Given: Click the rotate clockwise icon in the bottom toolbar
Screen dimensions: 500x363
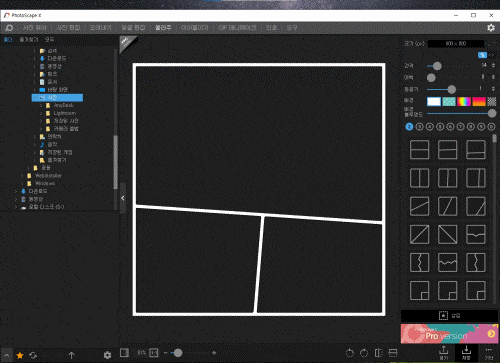Looking at the screenshot, I should (x=364, y=353).
